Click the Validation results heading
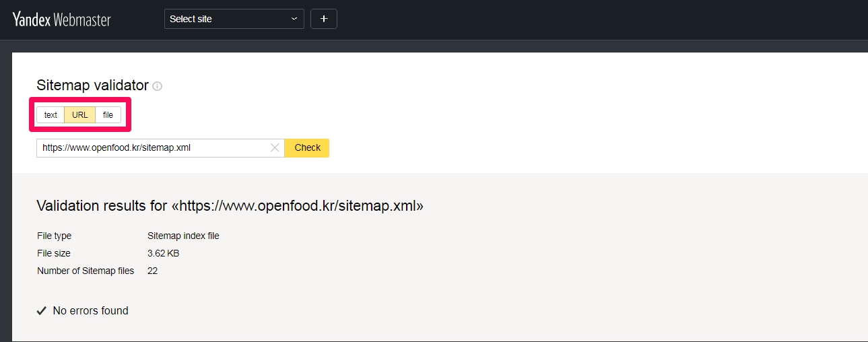Image resolution: width=868 pixels, height=342 pixels. pos(230,205)
